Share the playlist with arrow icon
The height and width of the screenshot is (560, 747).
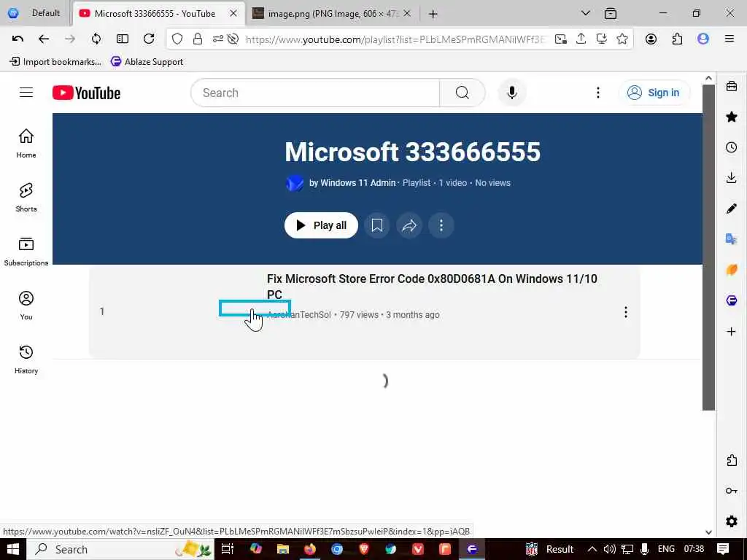(409, 225)
